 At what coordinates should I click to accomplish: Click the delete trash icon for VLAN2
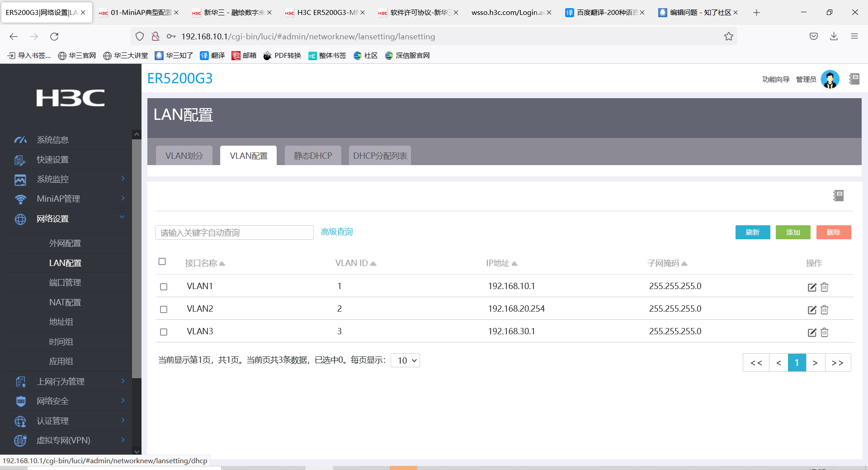[825, 310]
